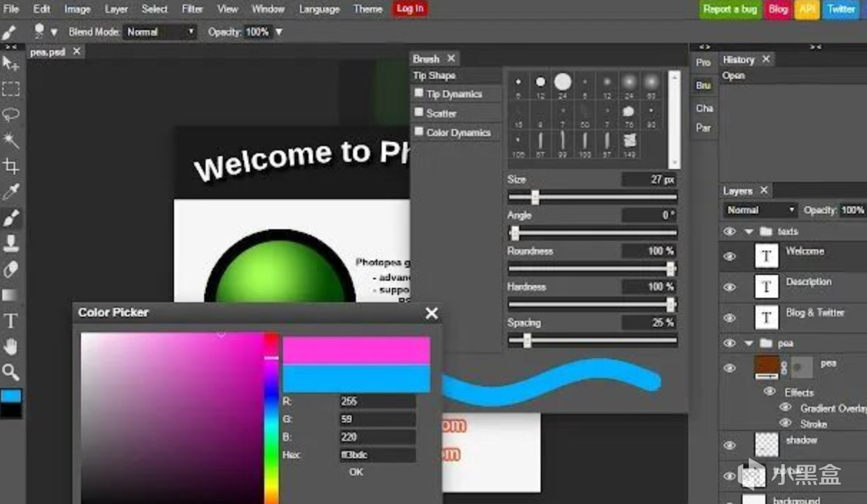Close the Layers panel
The image size is (867, 504).
click(764, 190)
